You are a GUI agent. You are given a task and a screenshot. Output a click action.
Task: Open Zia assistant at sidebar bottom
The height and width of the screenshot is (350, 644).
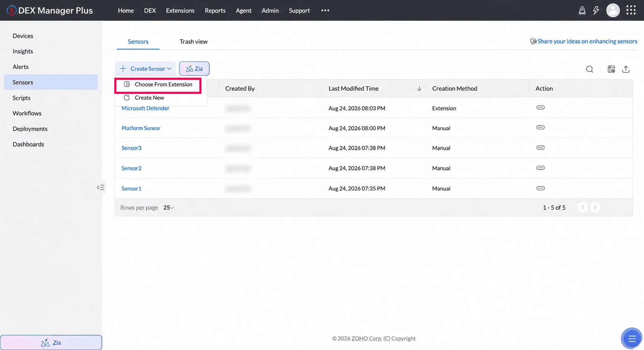51,342
